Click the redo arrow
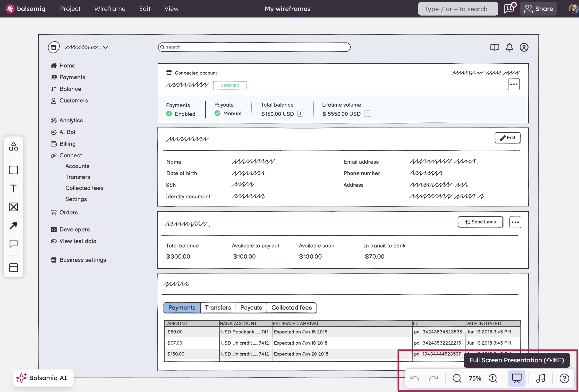 click(433, 378)
